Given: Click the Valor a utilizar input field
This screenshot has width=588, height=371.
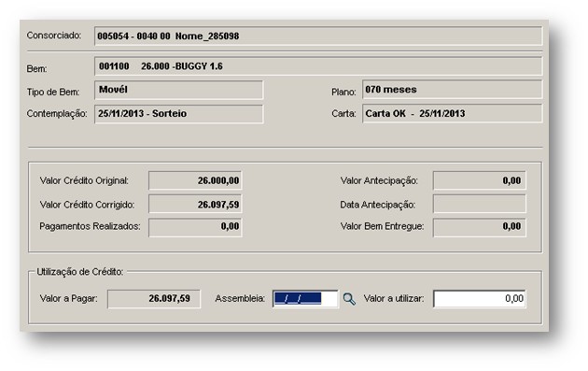Looking at the screenshot, I should [479, 299].
